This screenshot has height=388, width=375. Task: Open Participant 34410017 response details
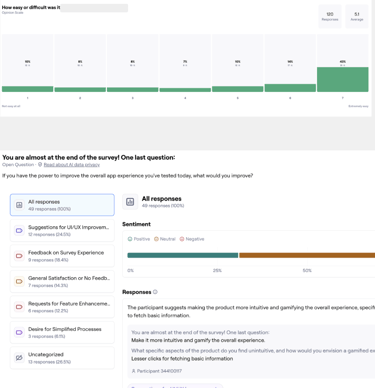point(157,371)
